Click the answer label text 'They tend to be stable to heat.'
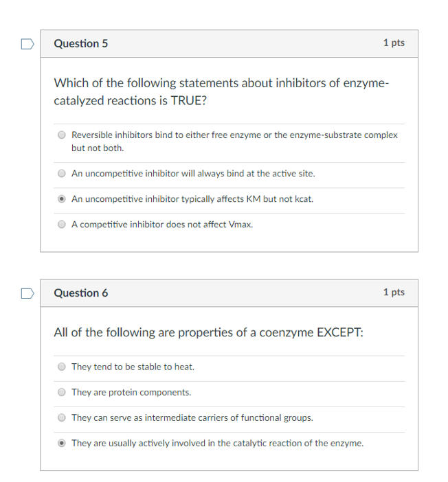Image resolution: width=448 pixels, height=482 pixels. 133,367
